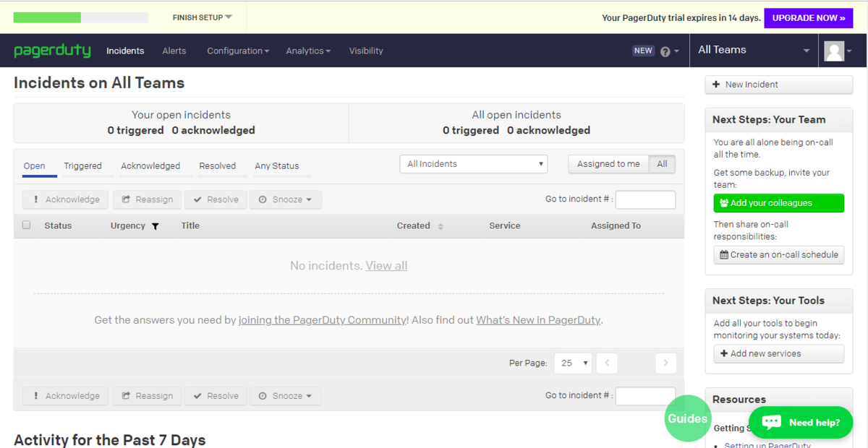Click the Assigned To column header

coord(616,225)
